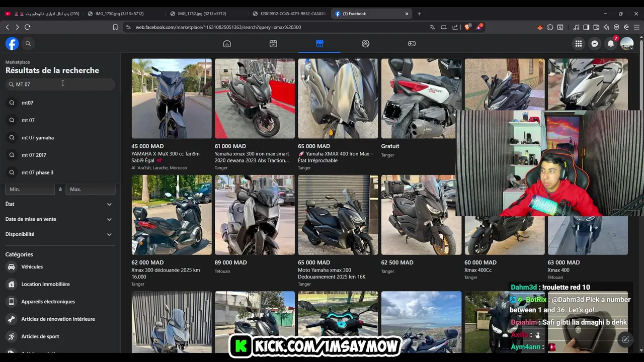Click browser forward arrow

17,27
